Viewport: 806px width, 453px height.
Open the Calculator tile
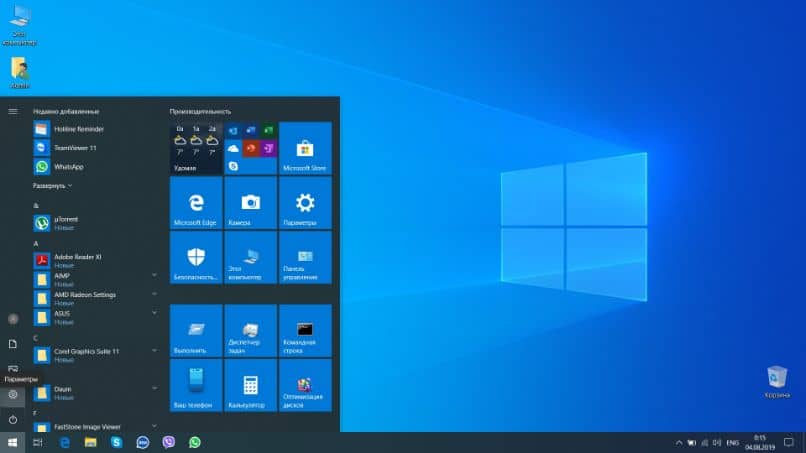coord(250,385)
